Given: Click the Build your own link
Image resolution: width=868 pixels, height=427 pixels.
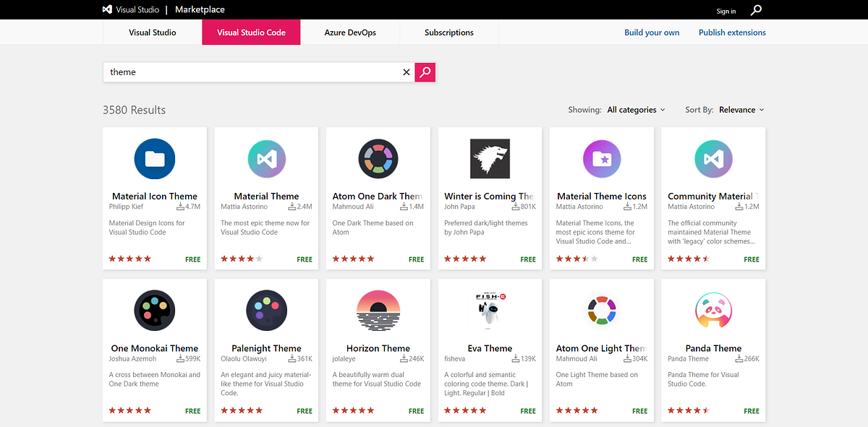Looking at the screenshot, I should [x=651, y=32].
